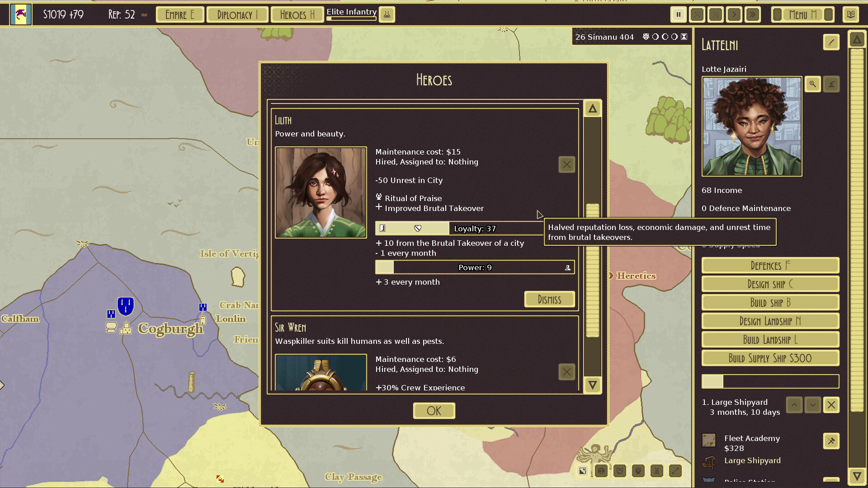Click the pencil edit icon near Lattelni
Image resolution: width=868 pixels, height=488 pixels.
(x=831, y=42)
